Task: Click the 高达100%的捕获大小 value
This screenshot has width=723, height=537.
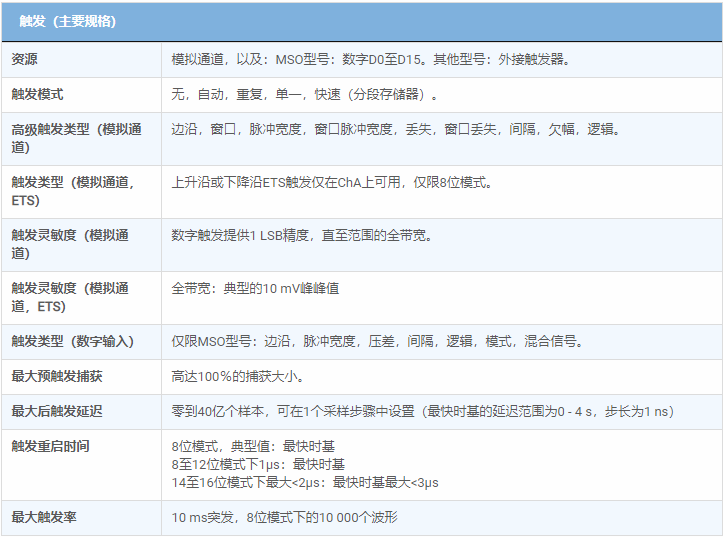Action: coord(238,376)
